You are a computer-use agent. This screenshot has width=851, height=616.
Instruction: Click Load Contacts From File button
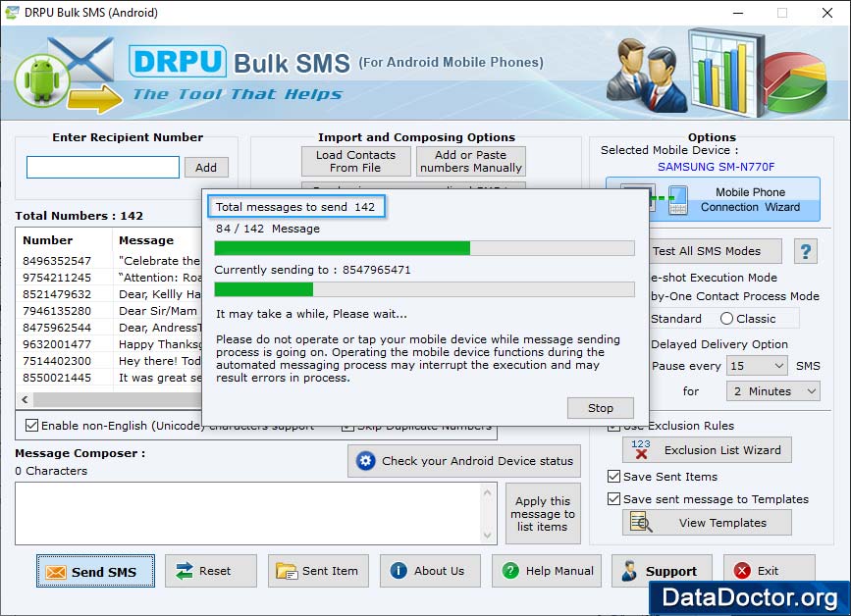(x=356, y=161)
